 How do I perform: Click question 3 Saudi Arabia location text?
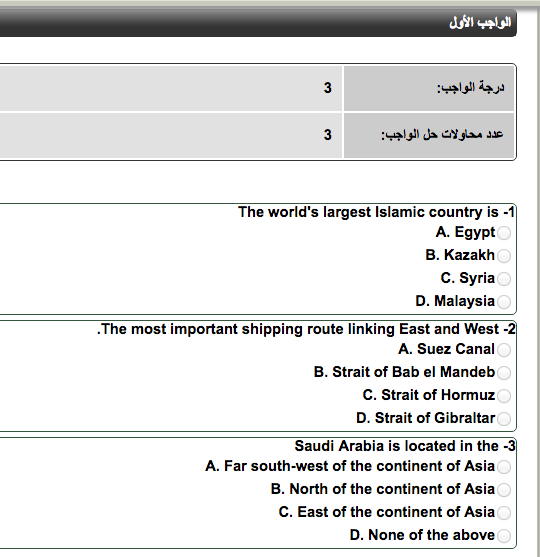tap(405, 446)
